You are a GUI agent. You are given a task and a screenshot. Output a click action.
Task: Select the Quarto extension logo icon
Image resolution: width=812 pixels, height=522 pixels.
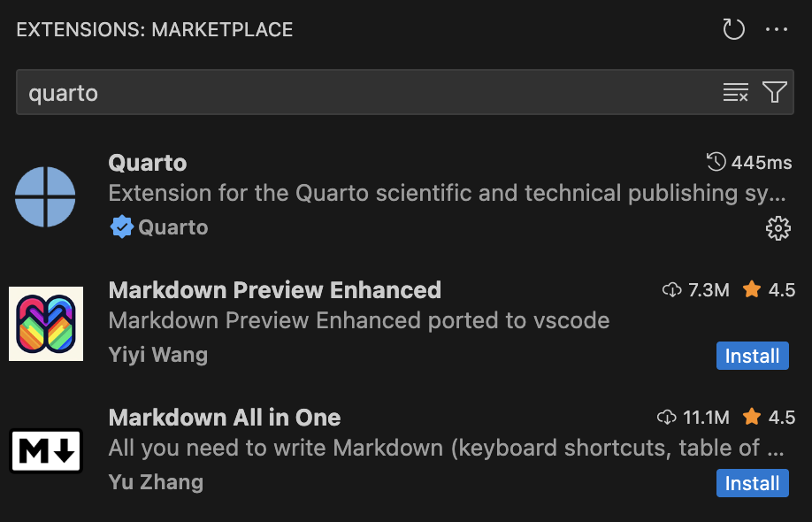45,196
